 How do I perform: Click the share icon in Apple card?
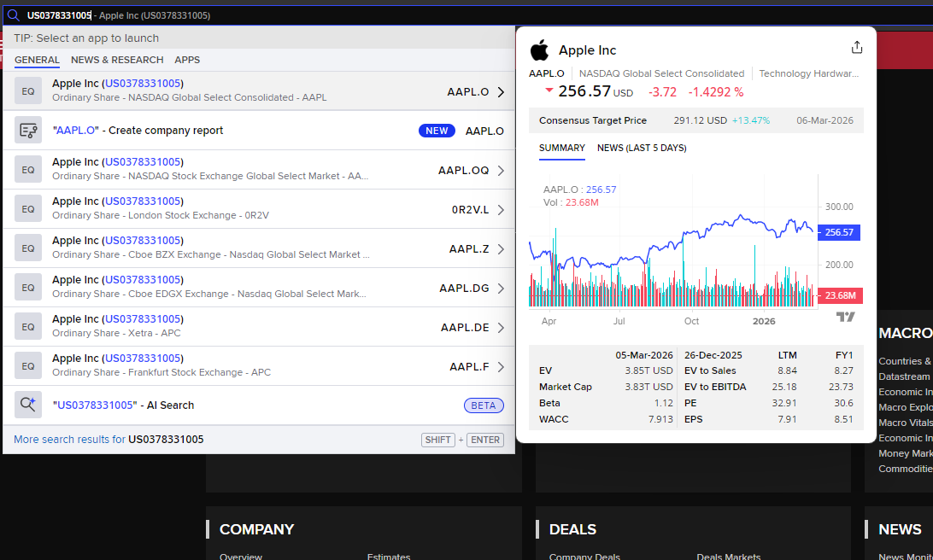point(857,47)
